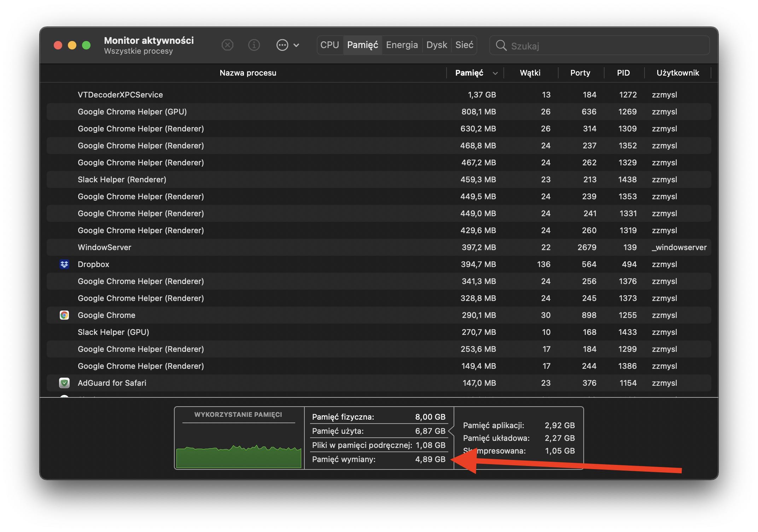Select the Google Chrome process name
This screenshot has width=758, height=532.
point(106,315)
